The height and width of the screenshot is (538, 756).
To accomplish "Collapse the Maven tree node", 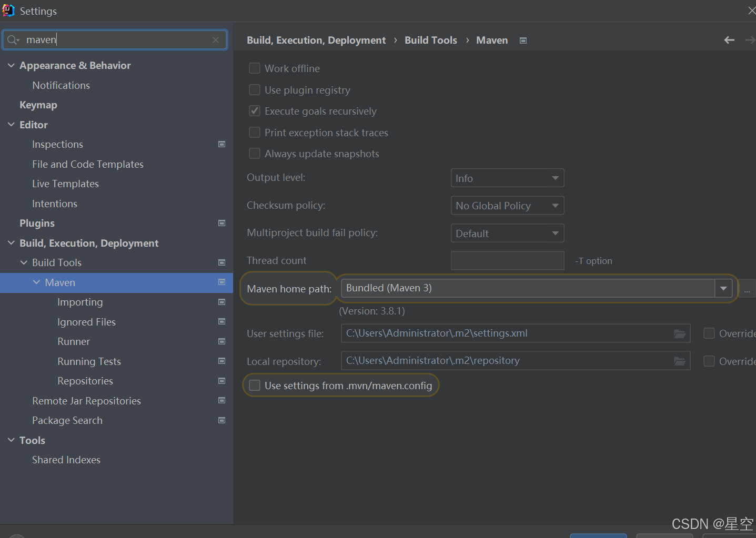I will (x=36, y=282).
